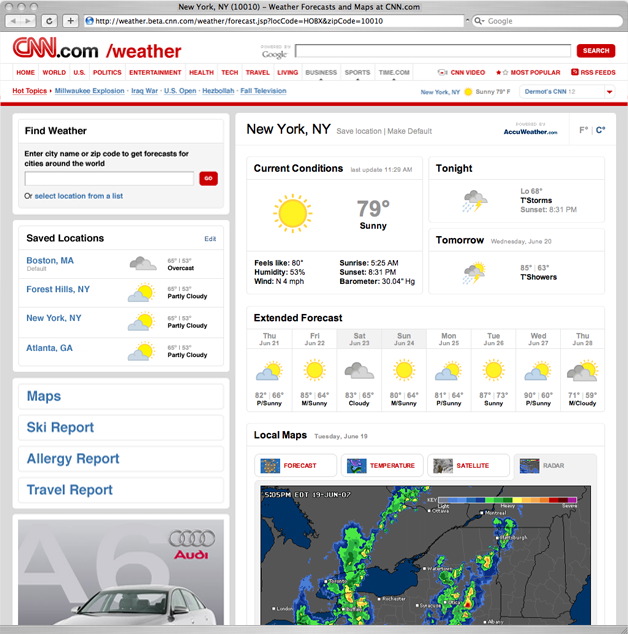
Task: Click the red GO button
Action: pos(208,178)
